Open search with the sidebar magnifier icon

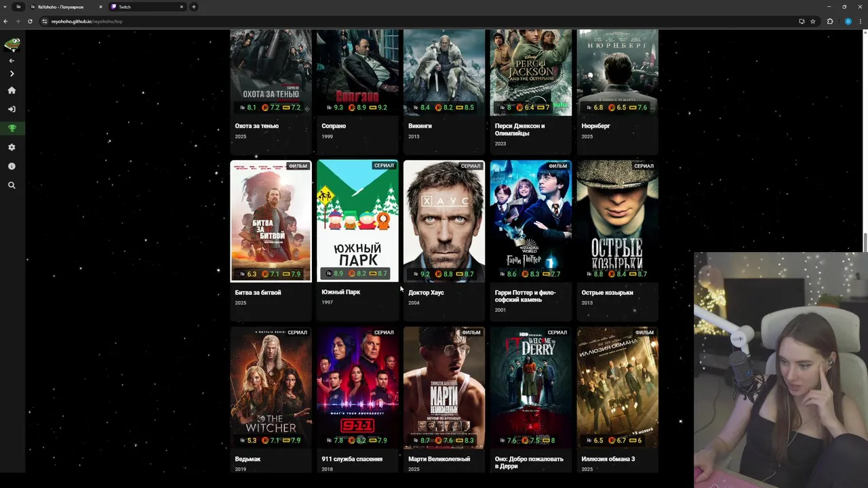click(x=12, y=185)
